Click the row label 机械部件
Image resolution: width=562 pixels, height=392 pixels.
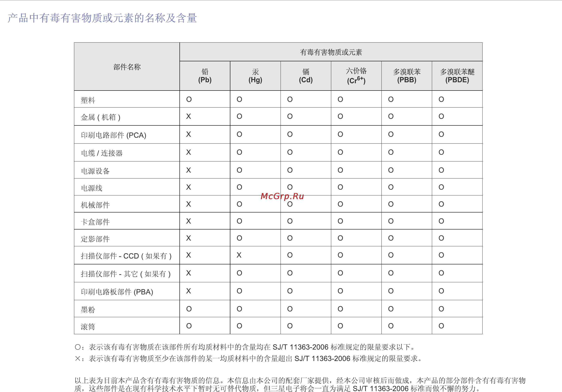[x=95, y=205]
